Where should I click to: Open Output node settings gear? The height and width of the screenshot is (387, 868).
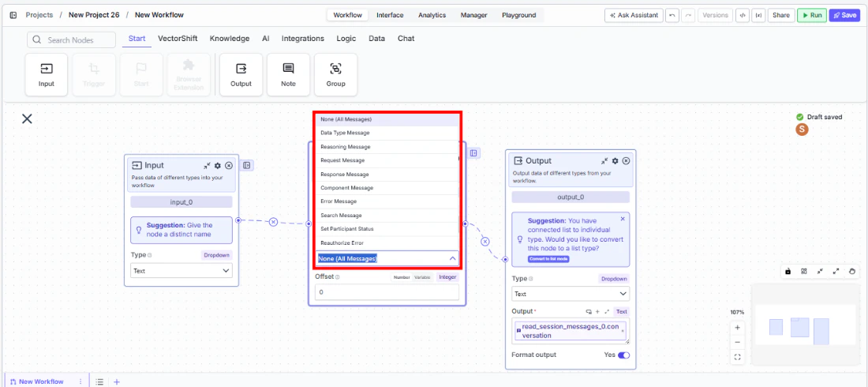615,161
